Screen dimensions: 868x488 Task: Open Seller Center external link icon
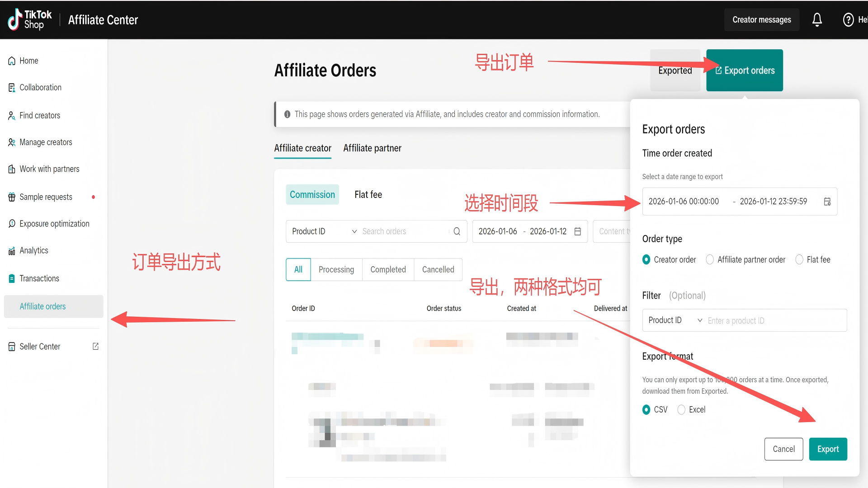click(x=95, y=346)
